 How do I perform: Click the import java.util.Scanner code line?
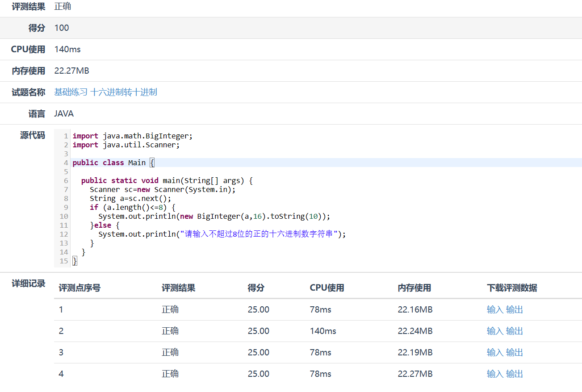(x=126, y=145)
